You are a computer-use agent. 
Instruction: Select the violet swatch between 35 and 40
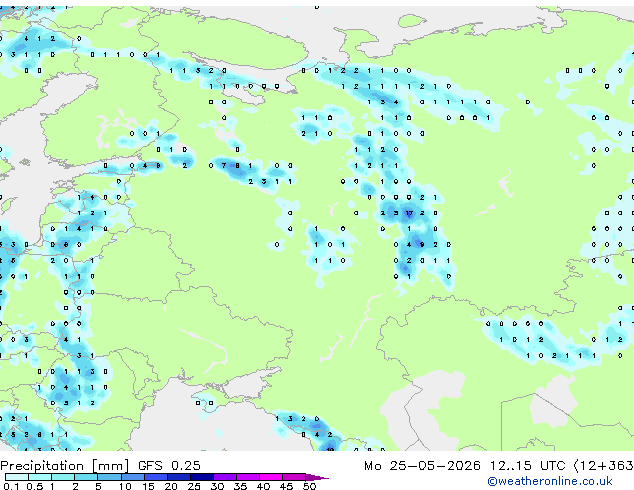coord(247,477)
